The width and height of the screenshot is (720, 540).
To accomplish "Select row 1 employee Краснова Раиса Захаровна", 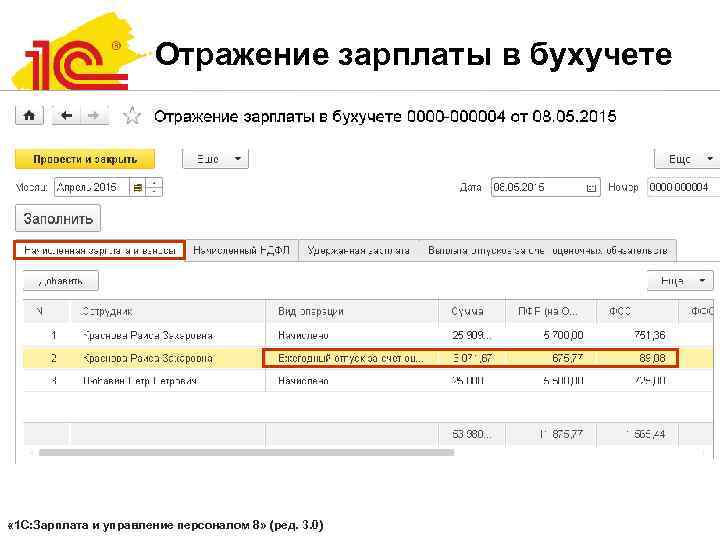I will click(147, 336).
